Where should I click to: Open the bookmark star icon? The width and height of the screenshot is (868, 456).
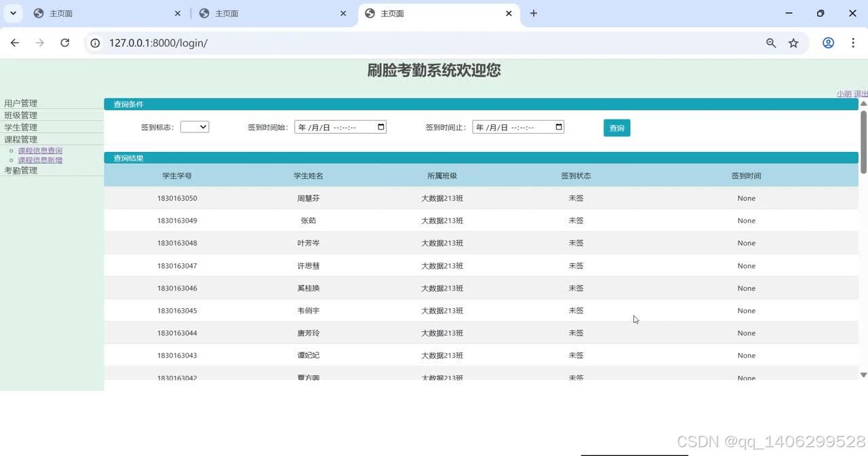click(x=793, y=42)
